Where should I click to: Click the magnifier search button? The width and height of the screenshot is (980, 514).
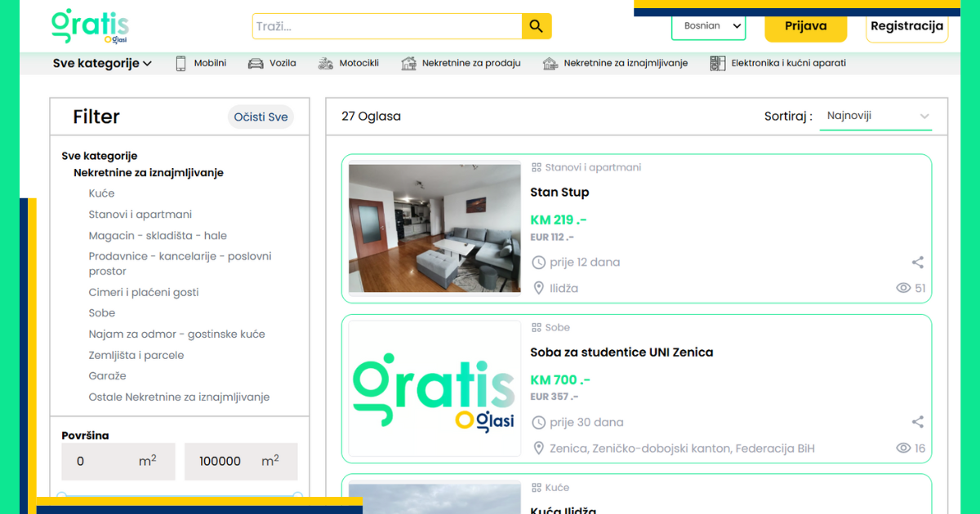[537, 26]
